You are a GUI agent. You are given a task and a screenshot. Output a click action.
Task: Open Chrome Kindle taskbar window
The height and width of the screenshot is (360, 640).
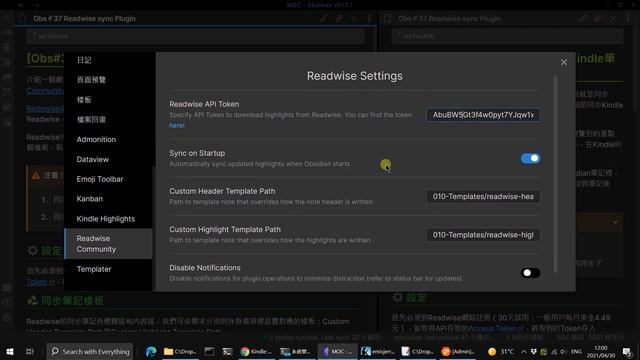pos(256,351)
